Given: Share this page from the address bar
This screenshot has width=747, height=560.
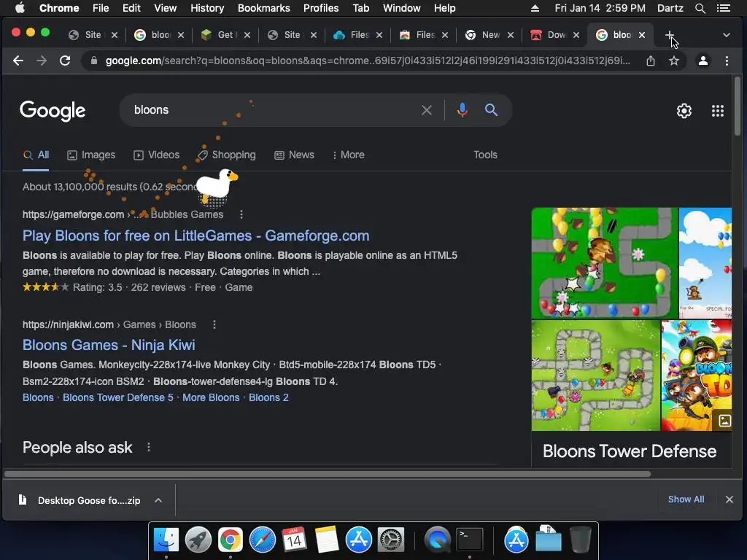Looking at the screenshot, I should (x=650, y=61).
